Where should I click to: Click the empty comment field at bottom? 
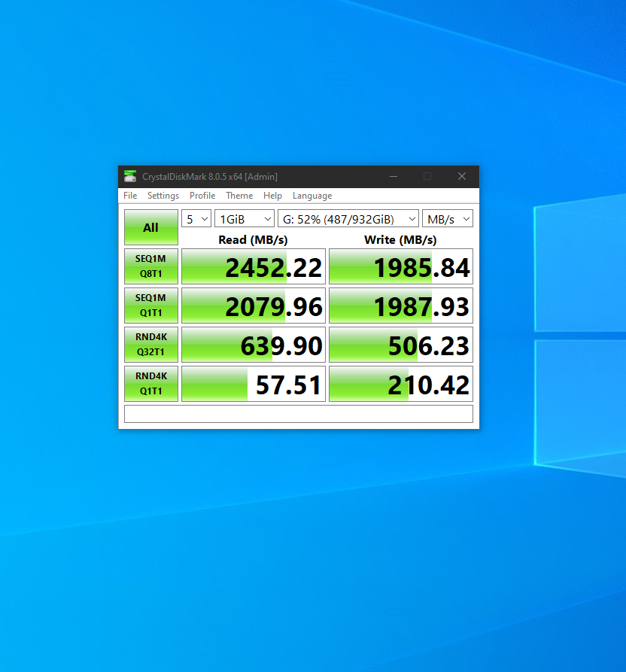tap(299, 414)
